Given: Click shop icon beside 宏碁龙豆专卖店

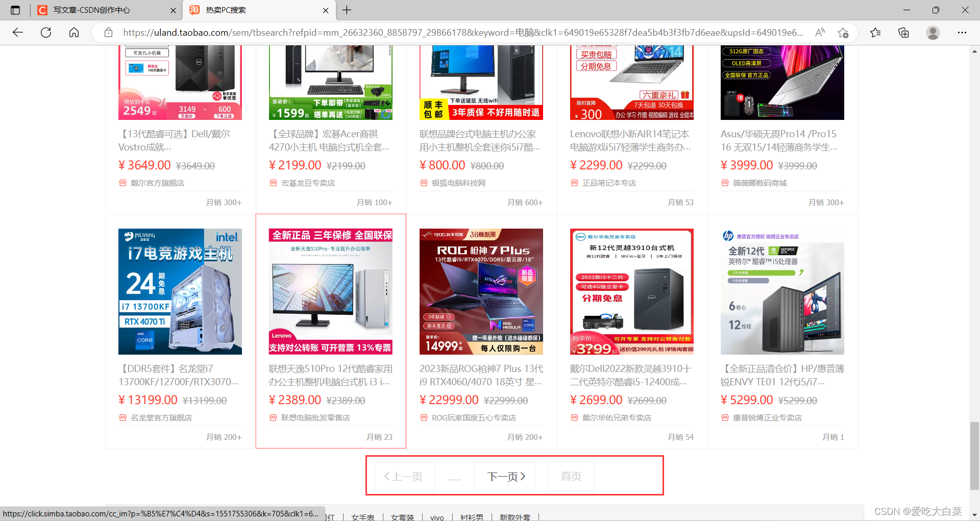Looking at the screenshot, I should pyautogui.click(x=273, y=183).
